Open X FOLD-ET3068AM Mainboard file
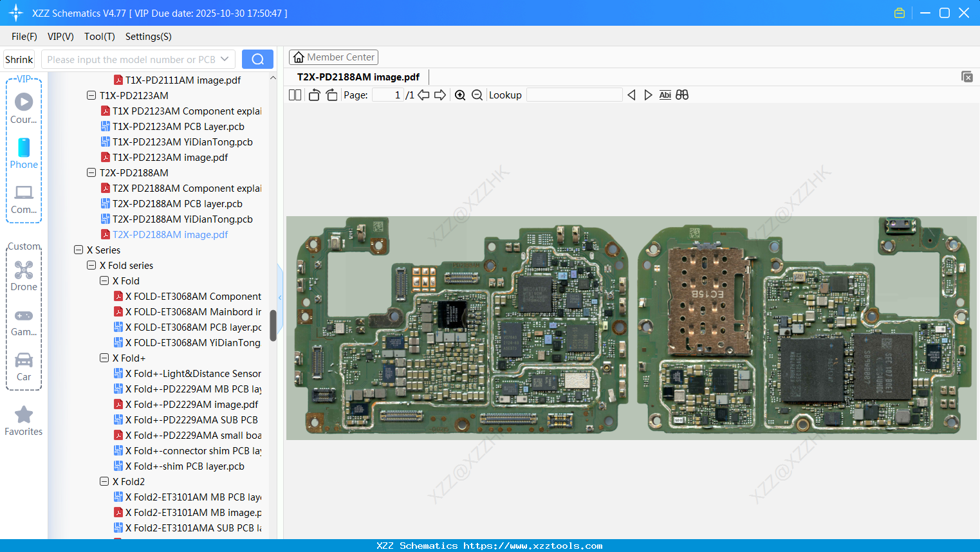Viewport: 980px width, 552px height. 193,312
